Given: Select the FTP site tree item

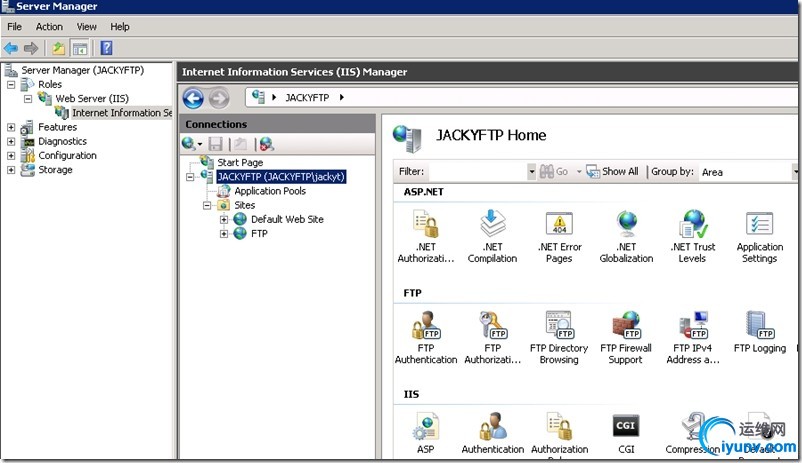Looking at the screenshot, I should [x=259, y=234].
